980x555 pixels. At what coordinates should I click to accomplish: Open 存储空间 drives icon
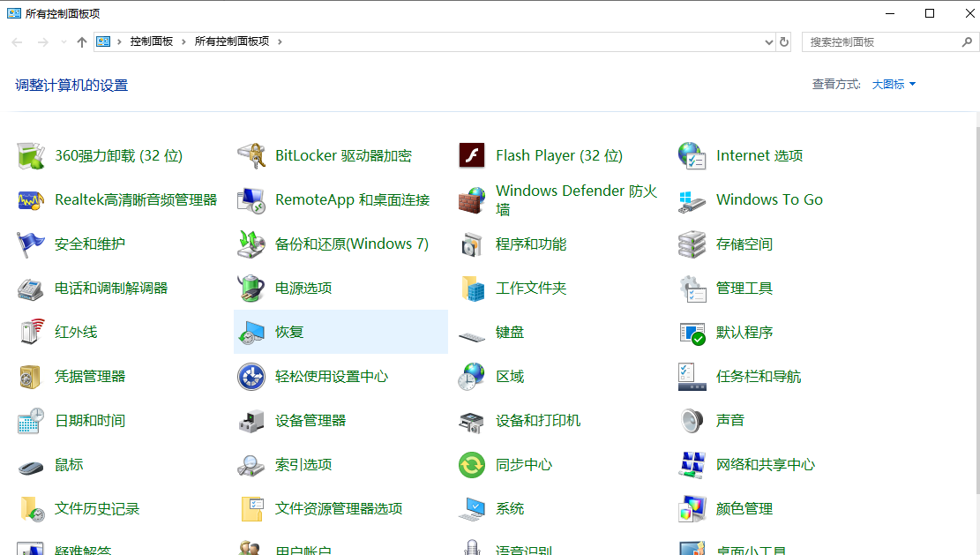pos(692,244)
